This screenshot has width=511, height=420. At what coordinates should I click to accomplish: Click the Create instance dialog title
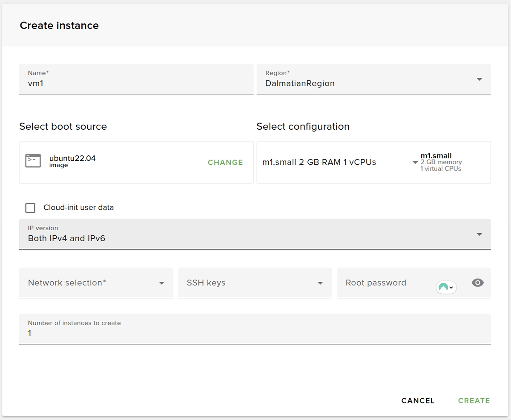[x=59, y=26]
